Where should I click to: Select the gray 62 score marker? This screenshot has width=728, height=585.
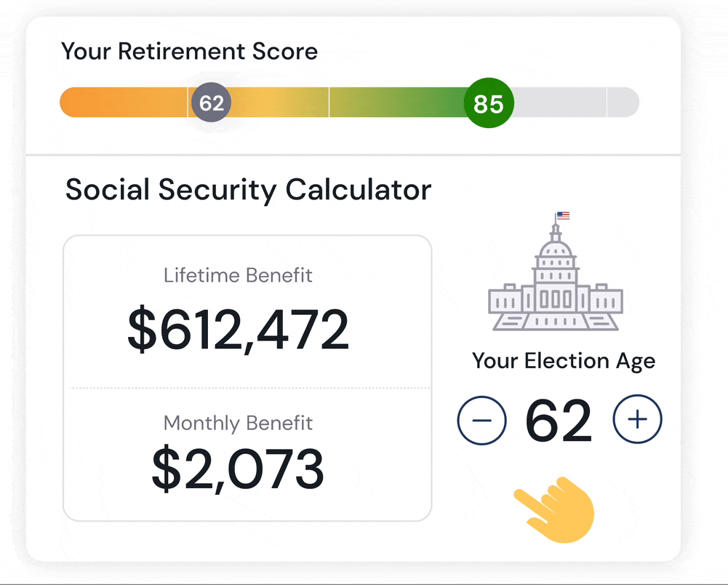211,103
